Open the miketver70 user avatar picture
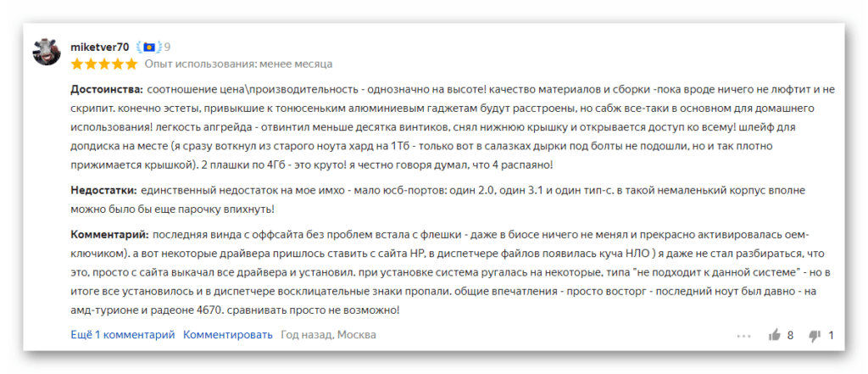This screenshot has width=868, height=374. pyautogui.click(x=47, y=53)
